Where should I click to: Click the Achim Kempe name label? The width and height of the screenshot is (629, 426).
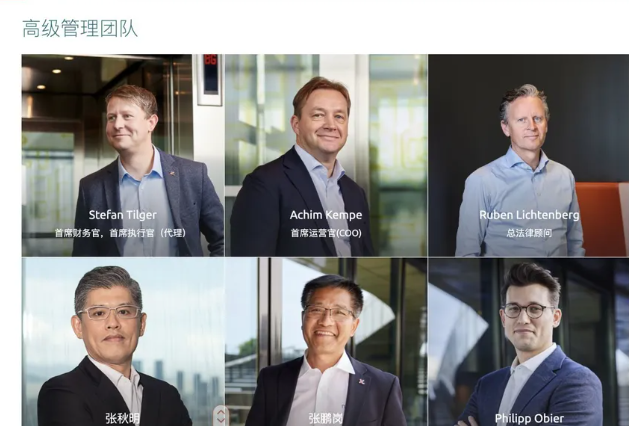326,215
